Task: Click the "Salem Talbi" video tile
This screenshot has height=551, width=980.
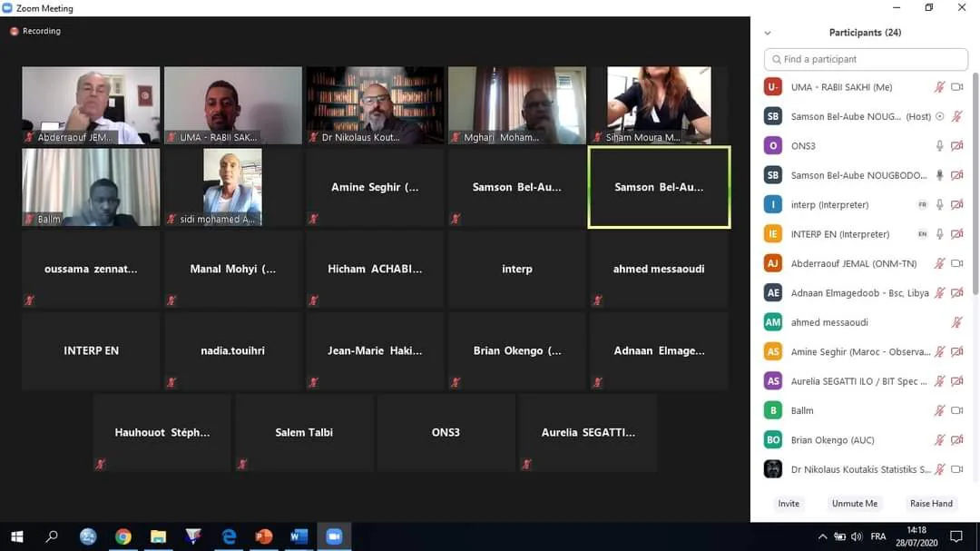Action: pos(304,433)
